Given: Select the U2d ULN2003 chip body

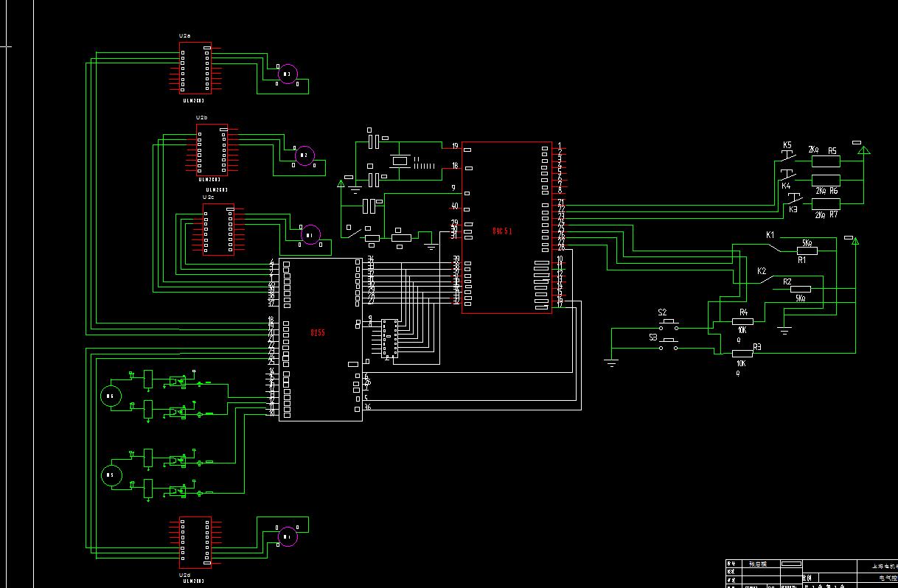Looking at the screenshot, I should 195,542.
